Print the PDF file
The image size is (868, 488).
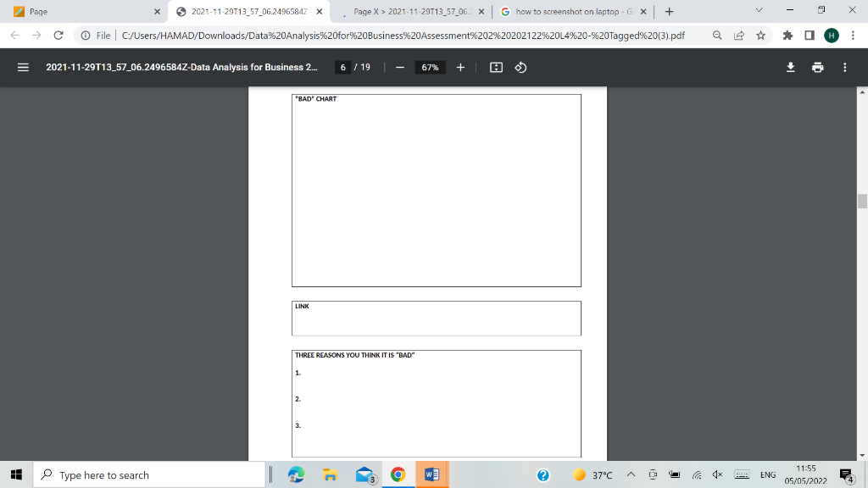tap(817, 67)
